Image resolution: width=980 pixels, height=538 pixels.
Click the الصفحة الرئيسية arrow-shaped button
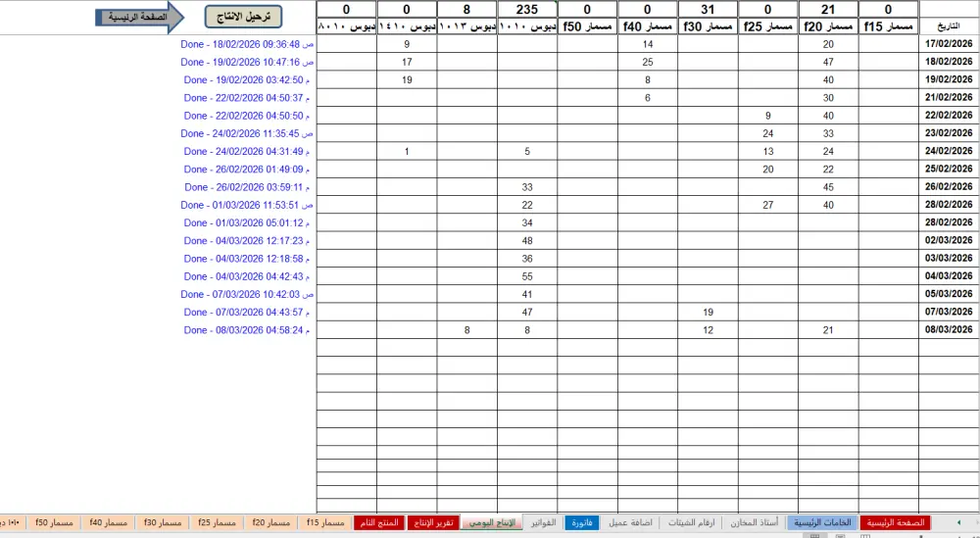coord(139,17)
